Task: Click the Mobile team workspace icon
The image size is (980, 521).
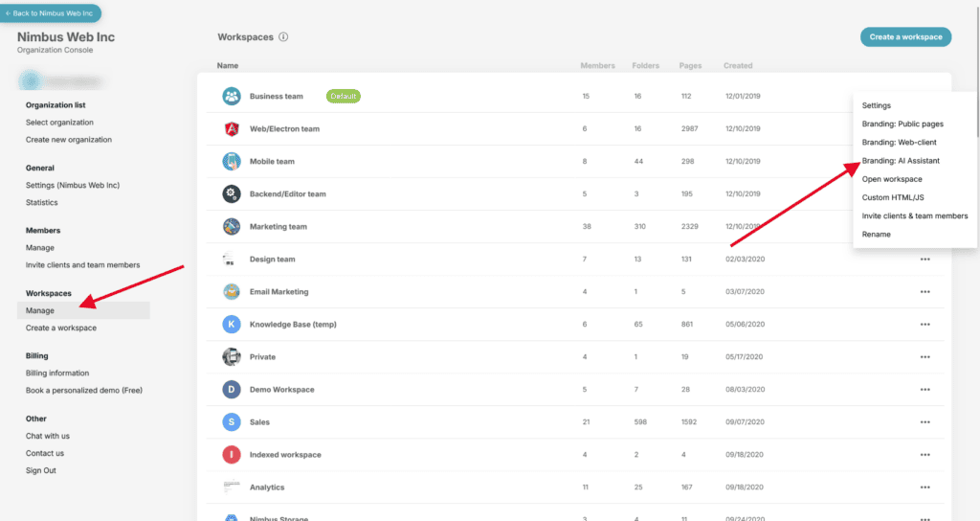Action: 231,161
